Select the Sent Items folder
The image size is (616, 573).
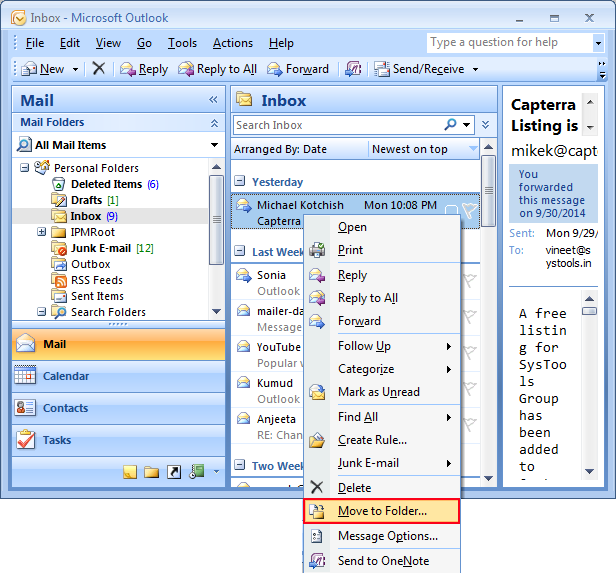tap(87, 296)
